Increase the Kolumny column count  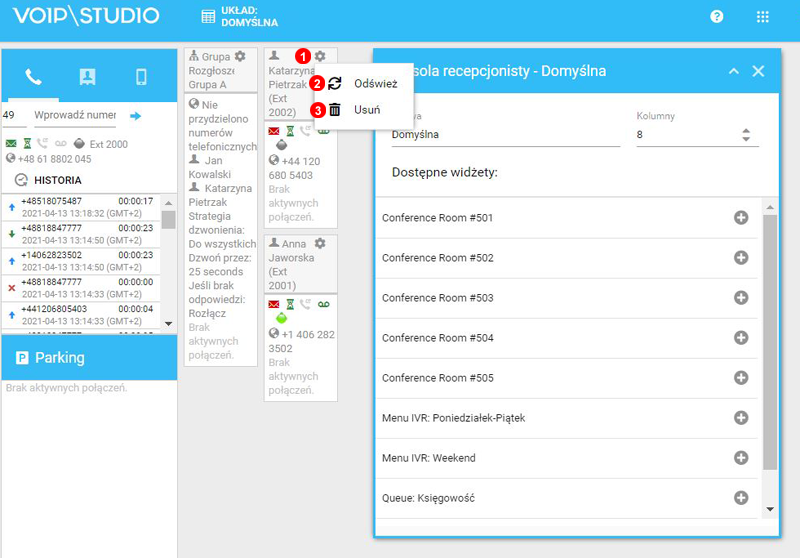point(745,129)
